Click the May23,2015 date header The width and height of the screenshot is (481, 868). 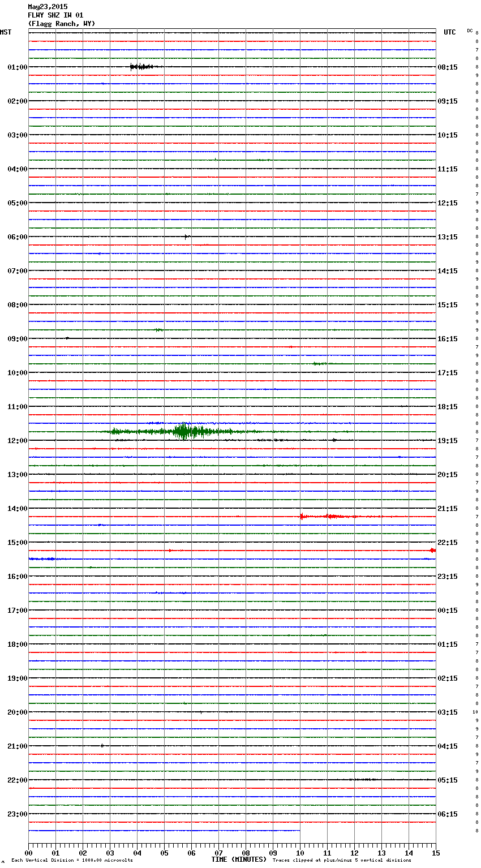click(x=48, y=7)
